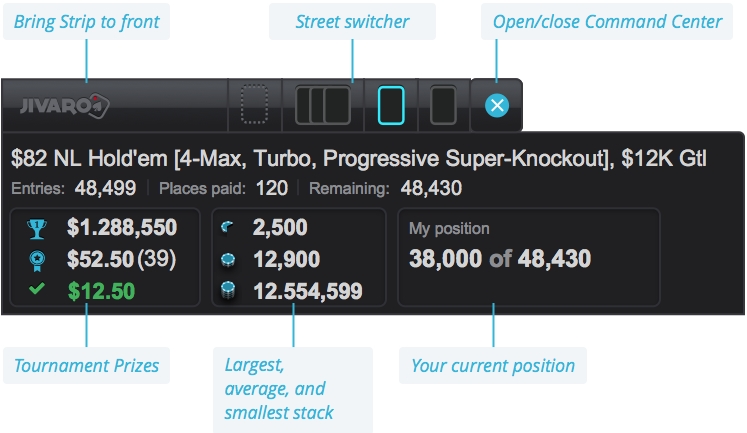Select the dotted-outline card in street switcher

(x=254, y=105)
